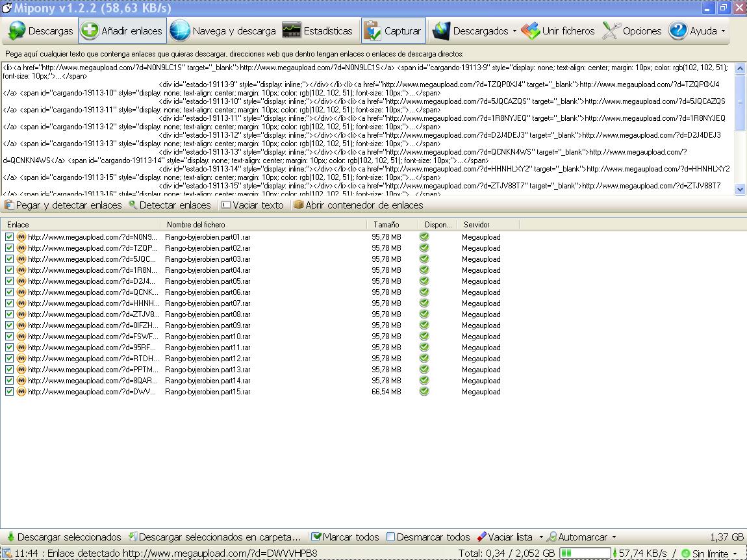Viewport: 747px width, 560px height.
Task: Click the 57,74 KB/s download speed indicator
Action: tap(639, 554)
